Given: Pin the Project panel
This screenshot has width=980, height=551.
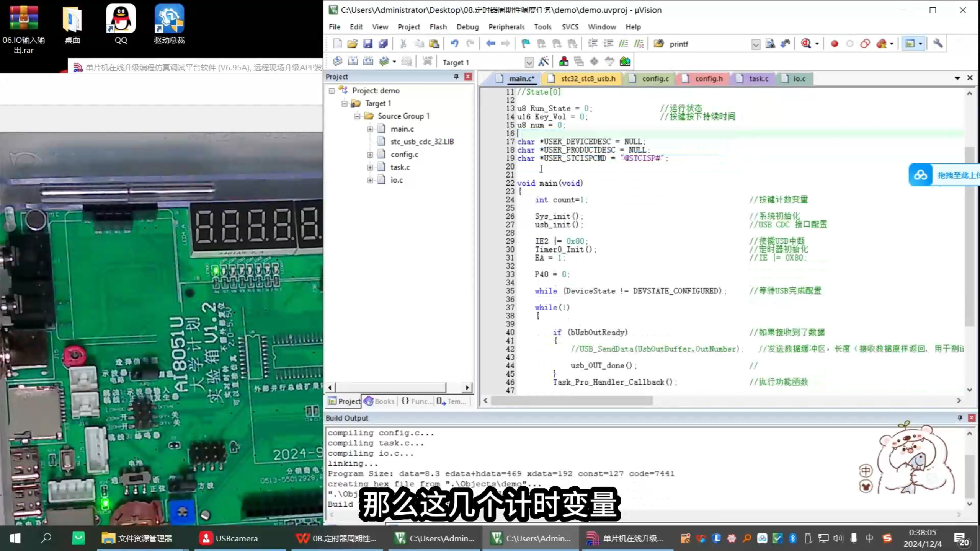Looking at the screenshot, I should (x=456, y=77).
